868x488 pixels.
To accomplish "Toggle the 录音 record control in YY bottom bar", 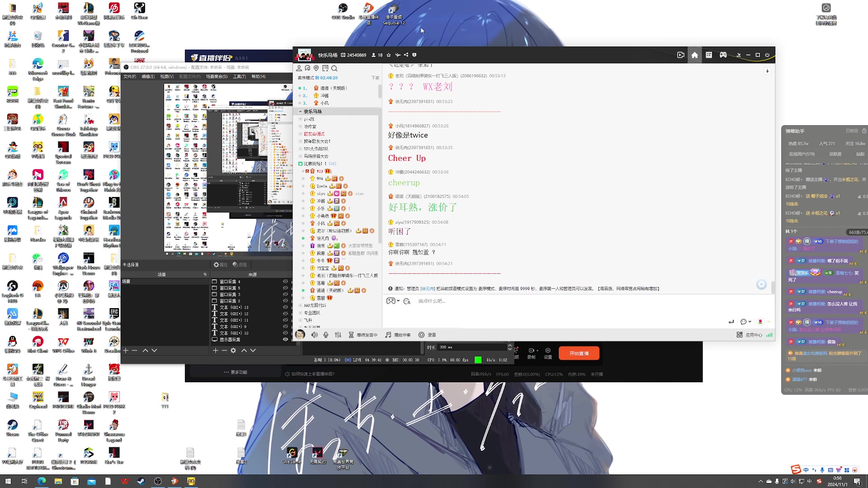I will 427,335.
